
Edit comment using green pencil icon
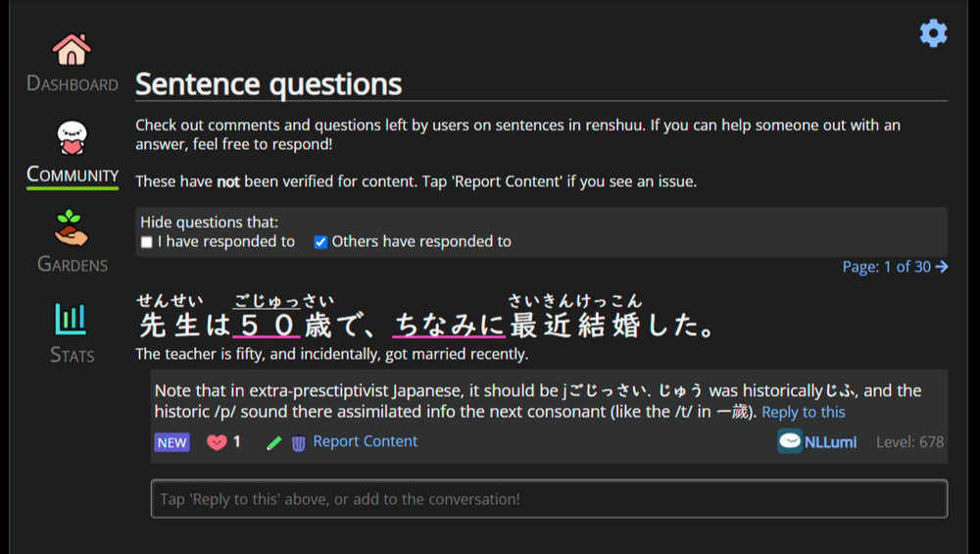(x=274, y=443)
